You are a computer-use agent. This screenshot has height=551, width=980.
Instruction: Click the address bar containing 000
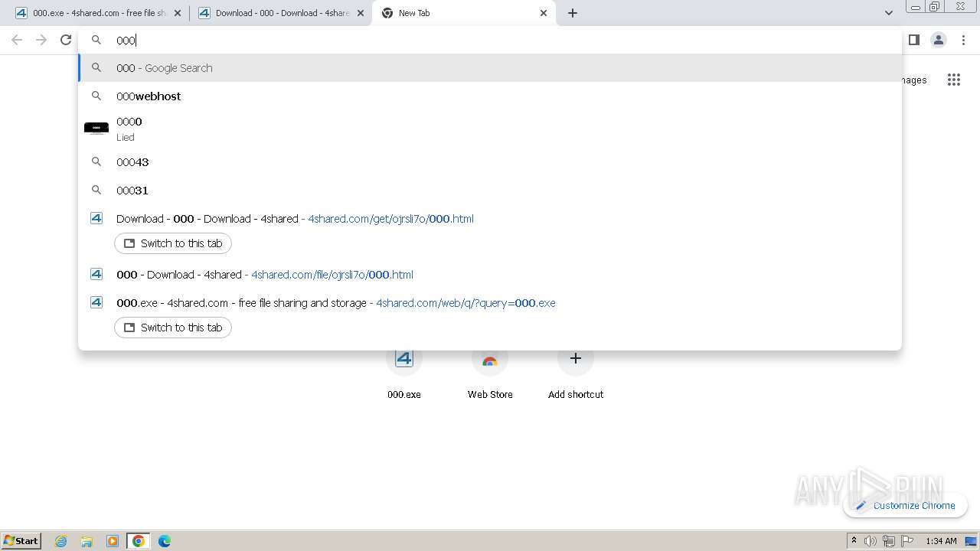(490, 40)
